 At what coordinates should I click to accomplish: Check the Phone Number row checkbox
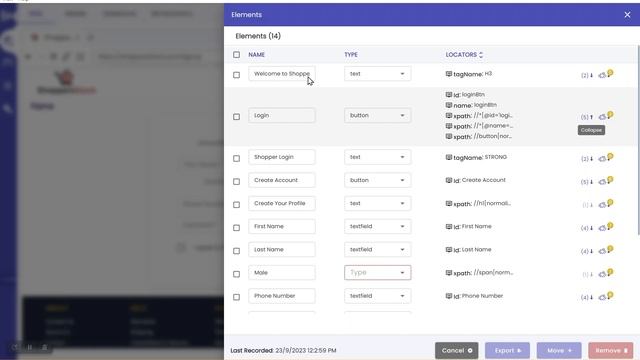coord(236,297)
